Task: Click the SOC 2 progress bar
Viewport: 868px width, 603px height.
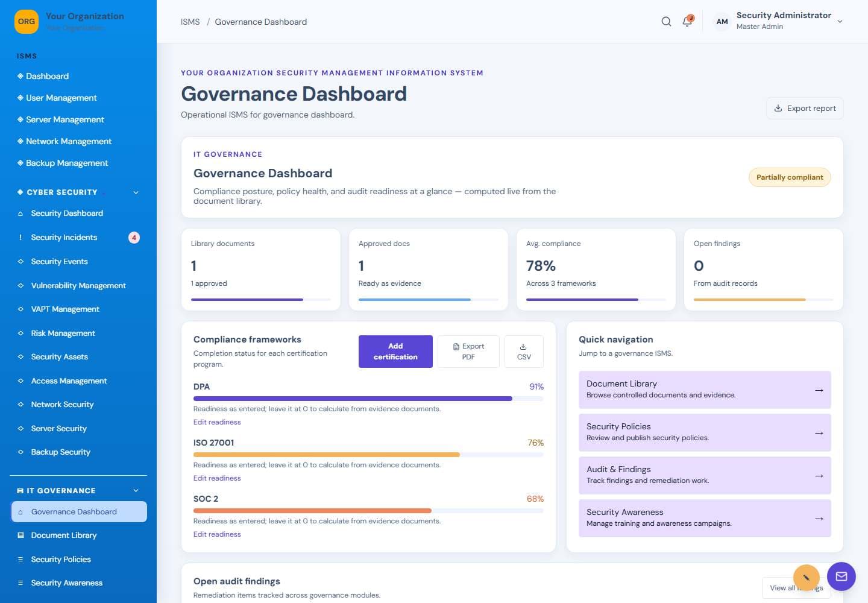Action: coord(368,511)
